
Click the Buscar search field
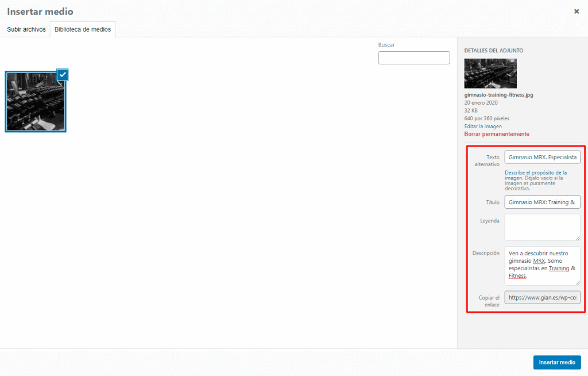pos(413,57)
